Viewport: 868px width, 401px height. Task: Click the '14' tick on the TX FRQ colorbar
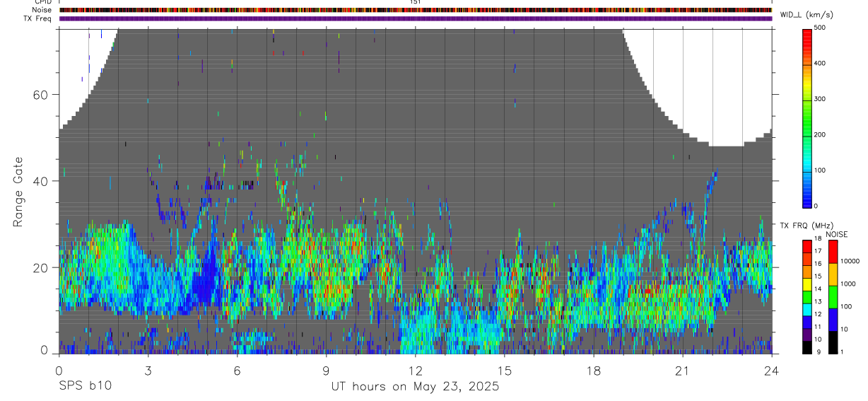tap(819, 289)
